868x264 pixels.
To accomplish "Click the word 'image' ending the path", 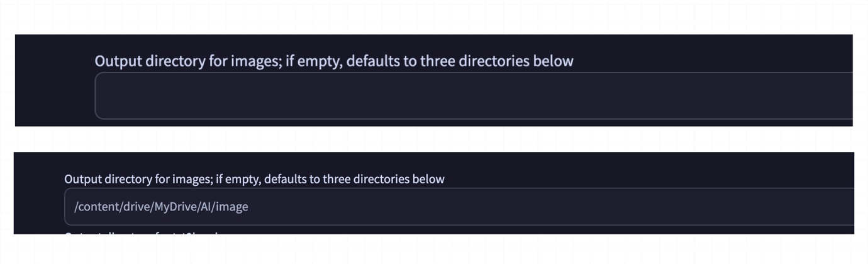I will pos(233,207).
